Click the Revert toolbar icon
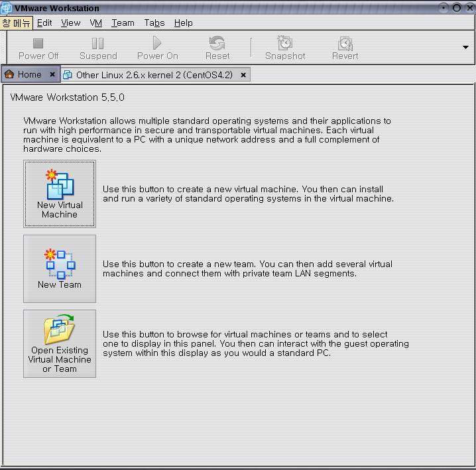The width and height of the screenshot is (476, 470). 345,43
